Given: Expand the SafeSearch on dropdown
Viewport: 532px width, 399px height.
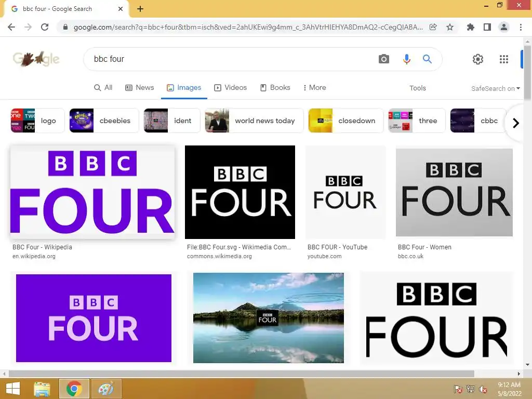Looking at the screenshot, I should (495, 88).
